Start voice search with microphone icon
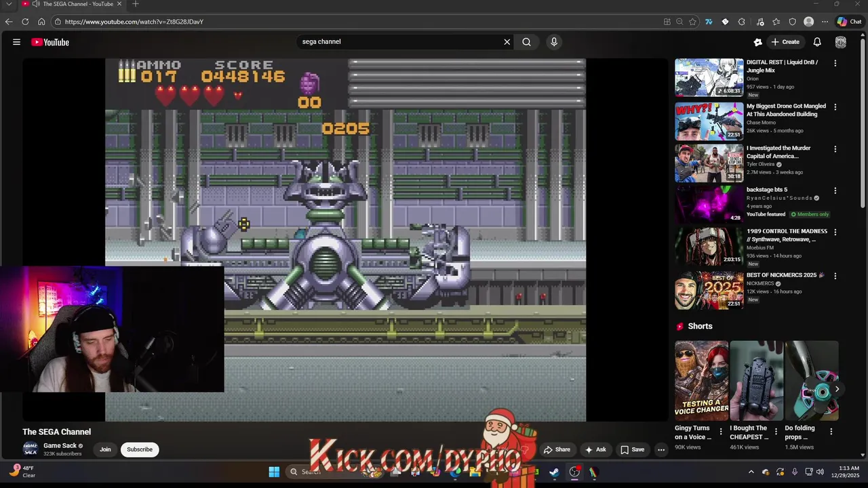The width and height of the screenshot is (868, 488). [554, 42]
